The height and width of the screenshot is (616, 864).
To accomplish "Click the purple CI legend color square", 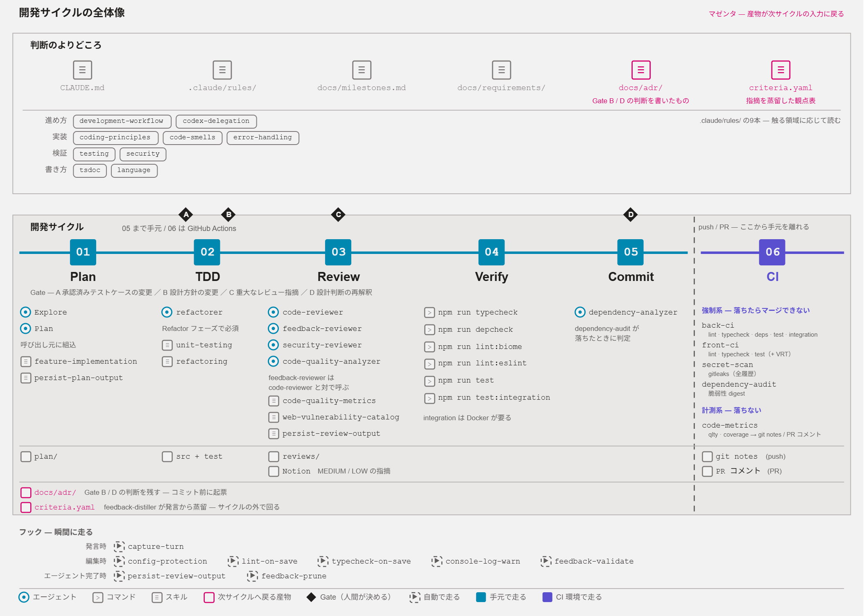I will [547, 597].
